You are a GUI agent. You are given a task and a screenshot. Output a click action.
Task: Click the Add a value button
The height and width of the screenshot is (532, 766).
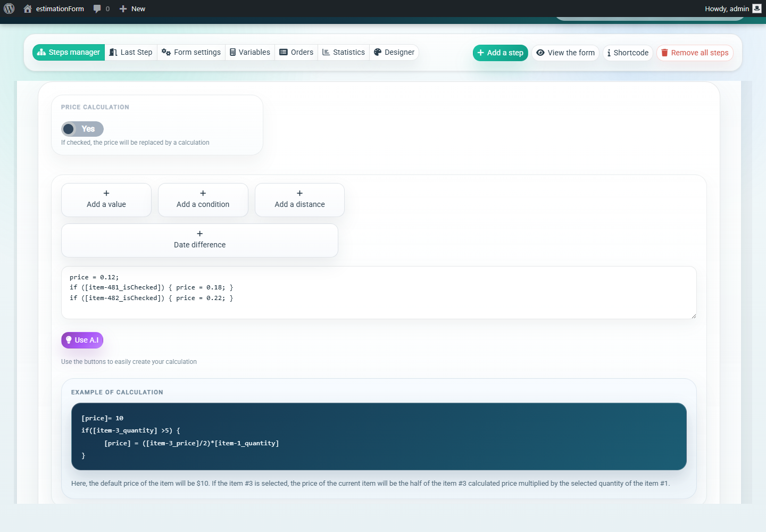click(106, 200)
